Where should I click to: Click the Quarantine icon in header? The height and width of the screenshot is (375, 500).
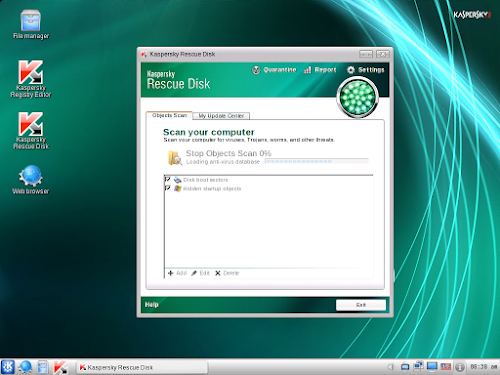pyautogui.click(x=256, y=70)
